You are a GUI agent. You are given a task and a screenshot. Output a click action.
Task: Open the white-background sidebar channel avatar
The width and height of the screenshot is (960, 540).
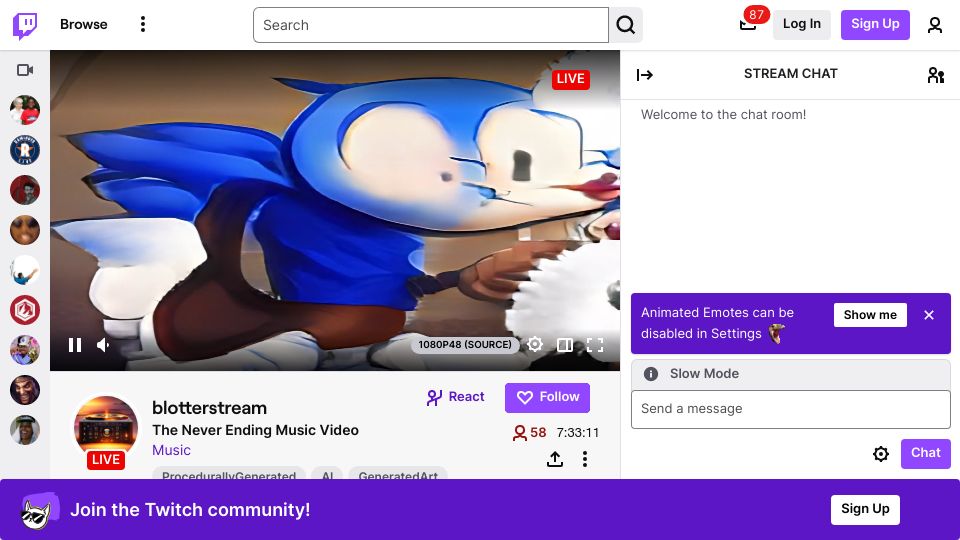pyautogui.click(x=25, y=270)
